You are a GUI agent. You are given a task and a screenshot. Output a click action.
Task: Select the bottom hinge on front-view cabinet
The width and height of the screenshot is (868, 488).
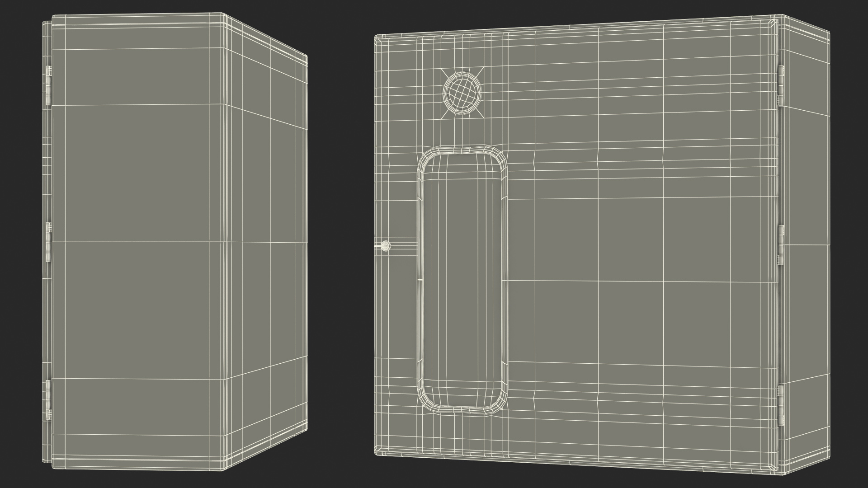(780, 405)
